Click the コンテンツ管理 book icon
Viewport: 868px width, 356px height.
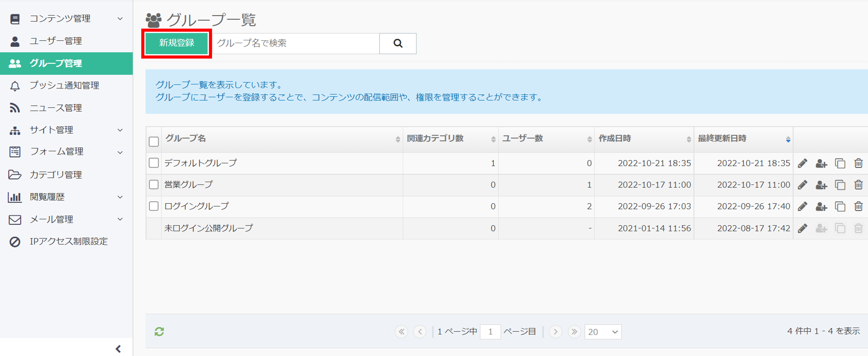click(x=15, y=19)
